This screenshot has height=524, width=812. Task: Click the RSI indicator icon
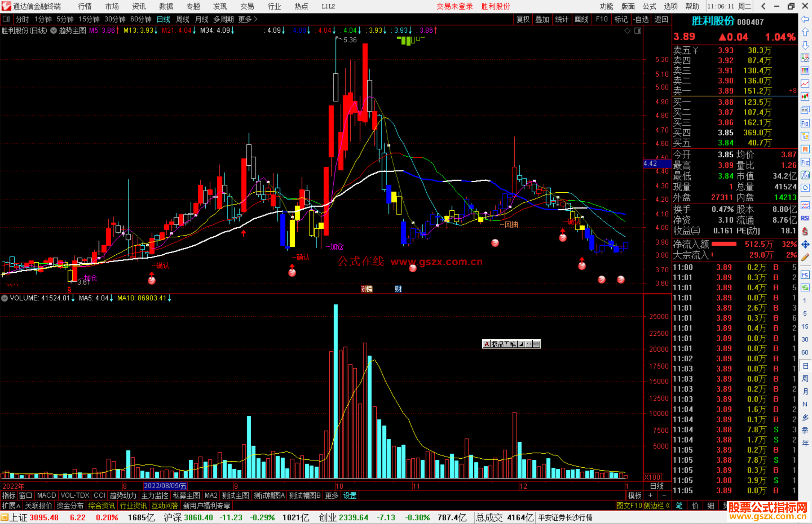click(805, 218)
